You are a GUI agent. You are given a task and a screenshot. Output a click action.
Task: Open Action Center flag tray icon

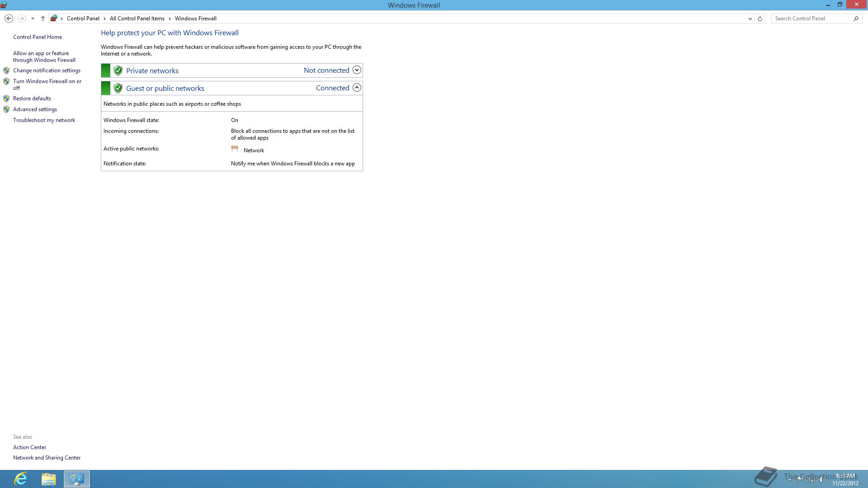pyautogui.click(x=800, y=479)
